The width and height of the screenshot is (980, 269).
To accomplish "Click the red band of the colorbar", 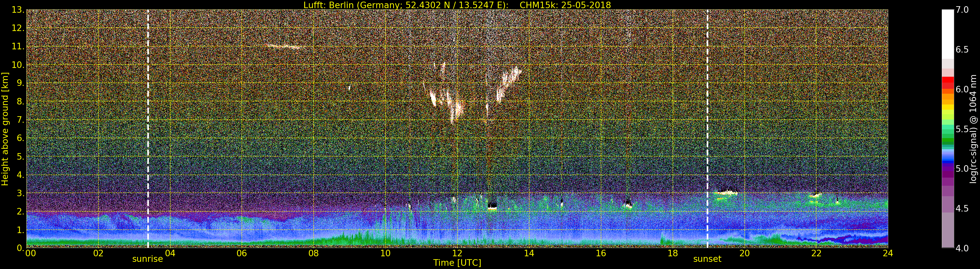I will [x=948, y=83].
